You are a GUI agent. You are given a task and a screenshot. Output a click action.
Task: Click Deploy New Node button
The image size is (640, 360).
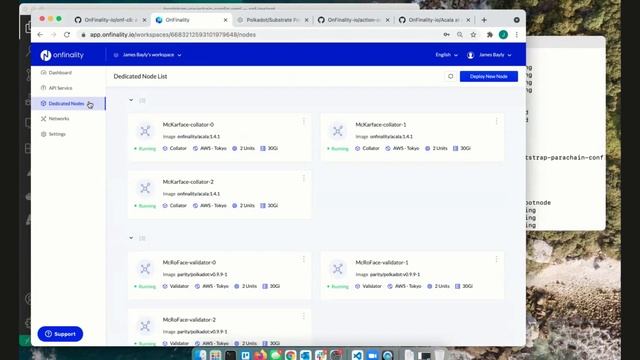489,76
